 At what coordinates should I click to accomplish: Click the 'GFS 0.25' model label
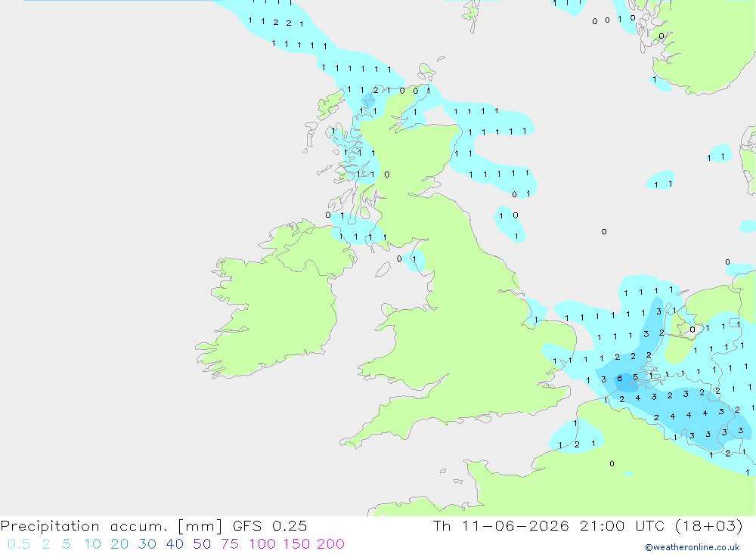pyautogui.click(x=270, y=526)
